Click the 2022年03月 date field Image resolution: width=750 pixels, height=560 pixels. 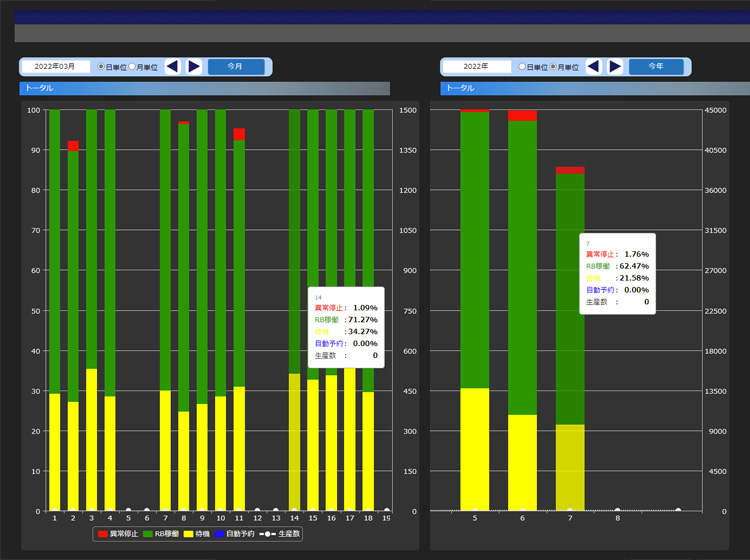pos(55,67)
